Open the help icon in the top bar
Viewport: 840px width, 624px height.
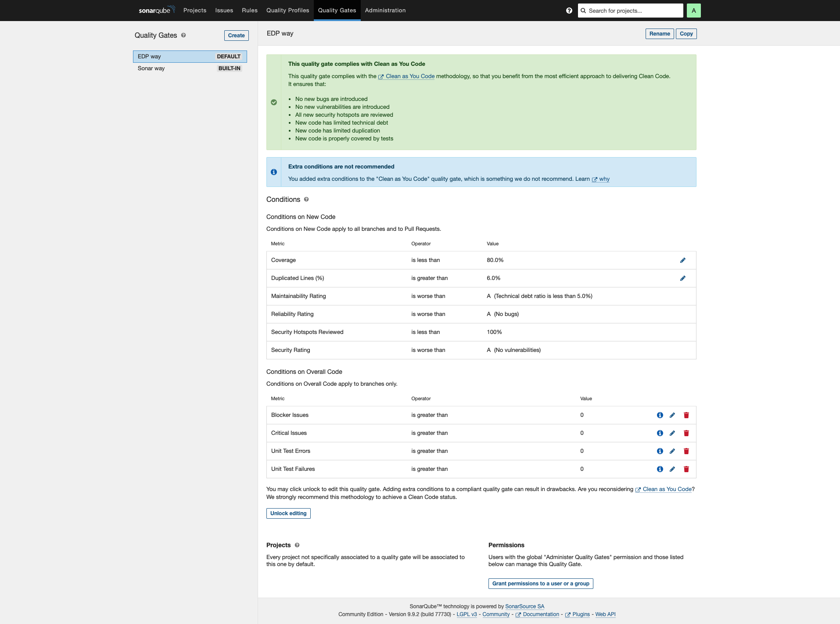568,10
